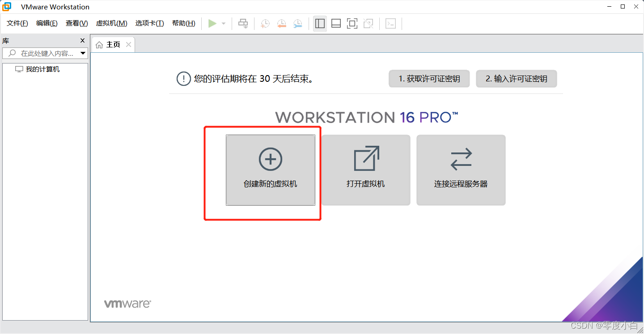Click the VMware Workstation app logo icon
Image resolution: width=644 pixels, height=334 pixels.
(x=7, y=7)
